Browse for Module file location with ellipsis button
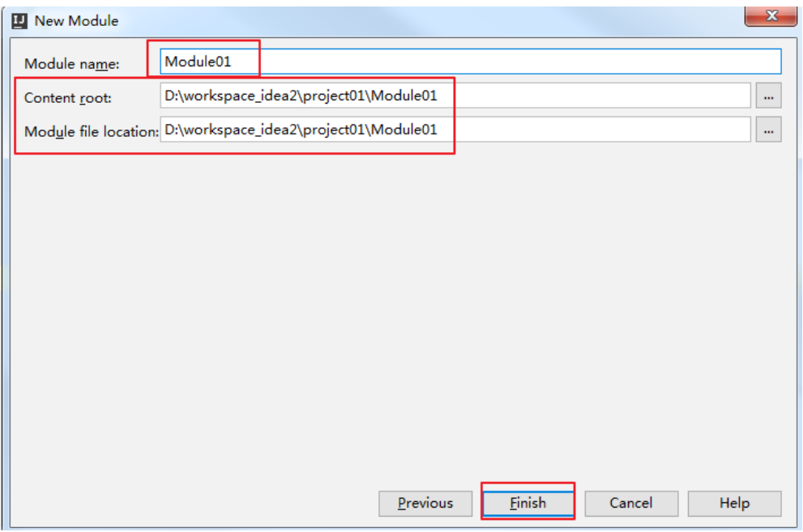Image resolution: width=803 pixels, height=532 pixels. [x=768, y=130]
